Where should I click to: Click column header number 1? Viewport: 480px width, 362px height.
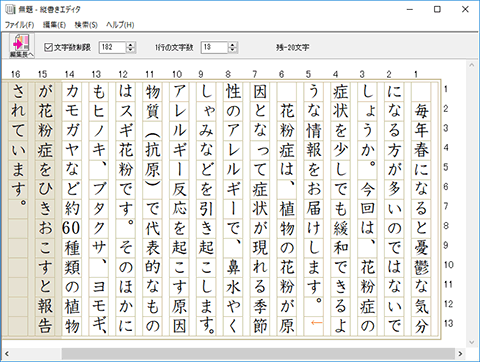point(416,74)
